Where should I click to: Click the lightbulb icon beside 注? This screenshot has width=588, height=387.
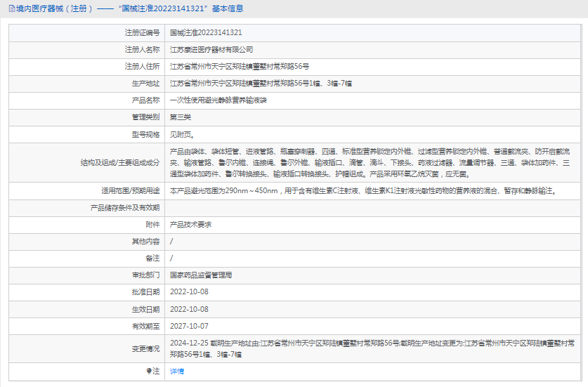[149, 372]
